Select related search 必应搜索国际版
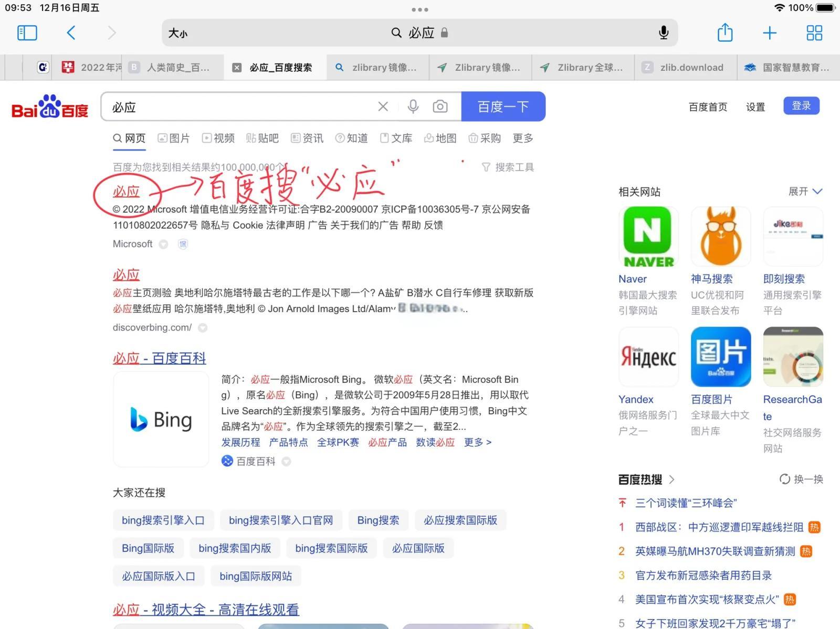Image resolution: width=840 pixels, height=629 pixels. coord(460,520)
